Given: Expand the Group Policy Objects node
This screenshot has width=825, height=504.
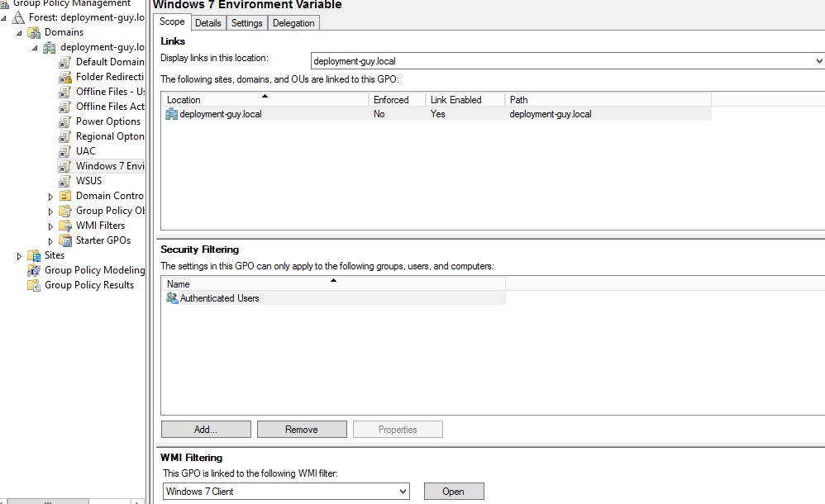Looking at the screenshot, I should [50, 212].
